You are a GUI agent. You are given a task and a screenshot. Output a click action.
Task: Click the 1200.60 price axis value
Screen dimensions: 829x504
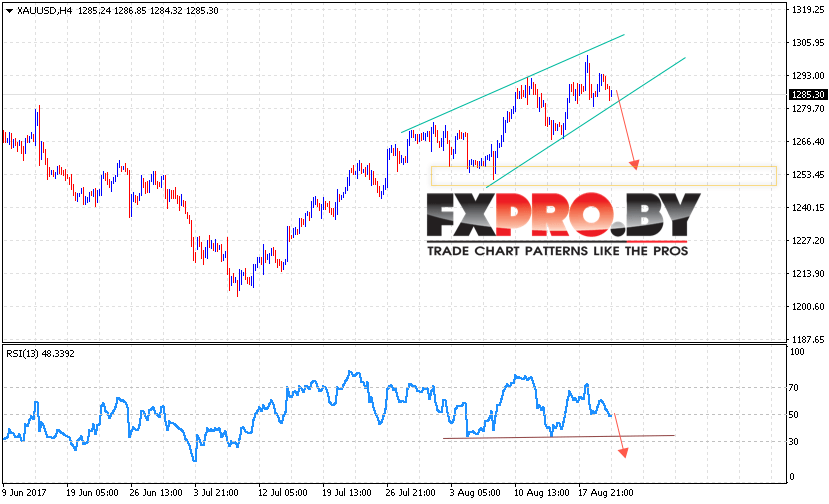808,306
